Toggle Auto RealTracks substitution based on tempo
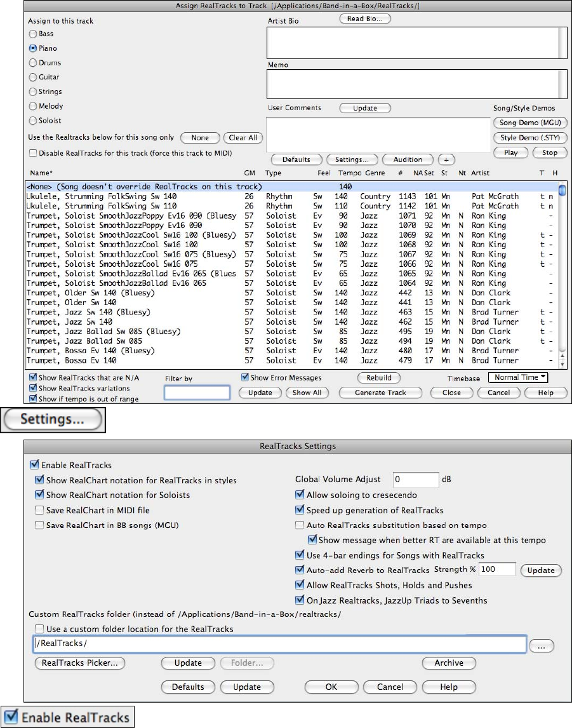Viewport: 572px width, 728px height. point(300,525)
